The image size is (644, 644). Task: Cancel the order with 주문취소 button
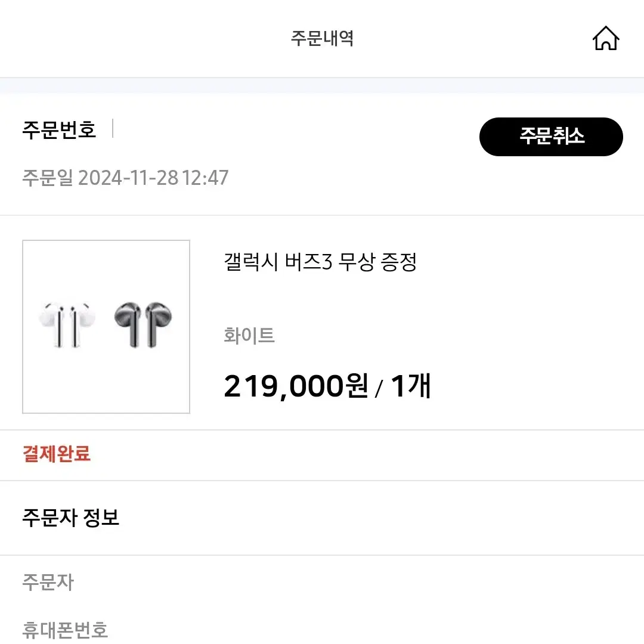(x=551, y=137)
